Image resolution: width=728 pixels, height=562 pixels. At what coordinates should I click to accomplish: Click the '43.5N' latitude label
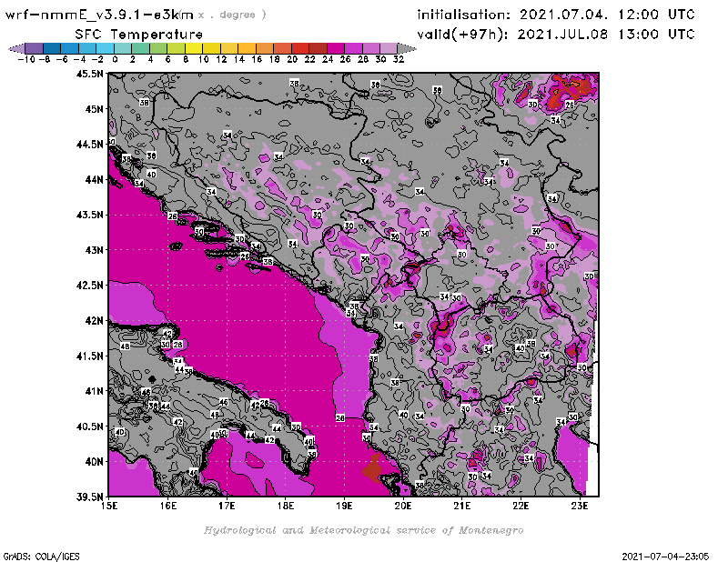click(89, 215)
